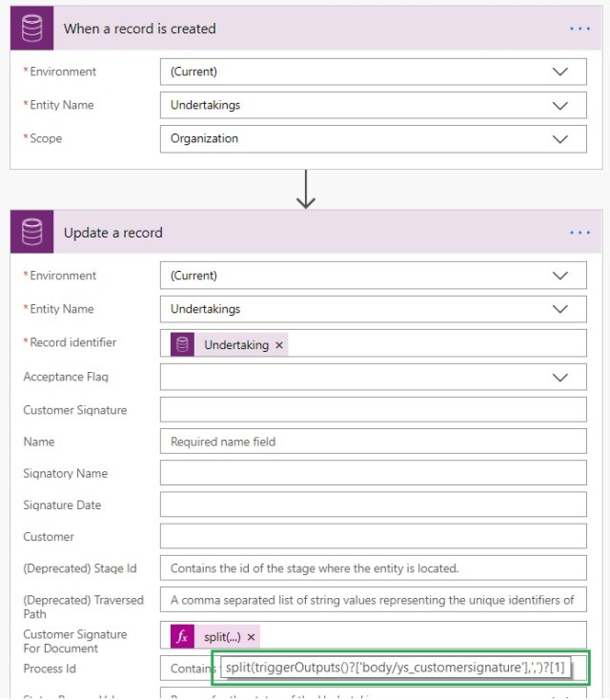The height and width of the screenshot is (700, 610).
Task: Click the (Deprecated) Stage Id input field
Action: click(x=373, y=568)
